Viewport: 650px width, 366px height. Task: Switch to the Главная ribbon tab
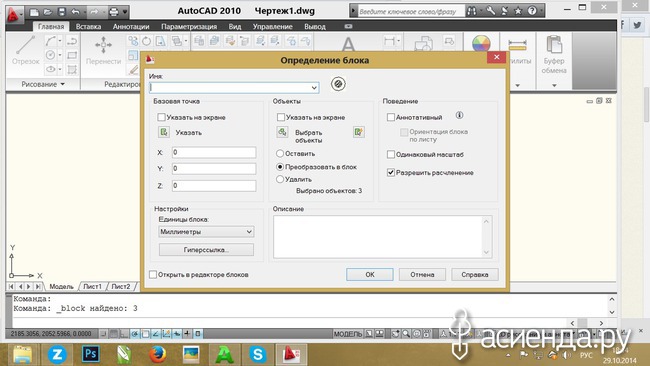click(51, 27)
